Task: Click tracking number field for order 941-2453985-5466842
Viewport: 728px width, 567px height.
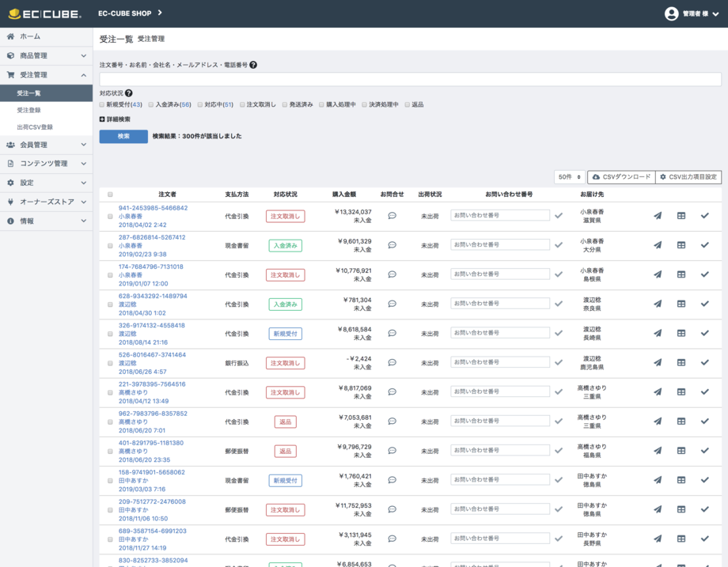Action: point(500,215)
